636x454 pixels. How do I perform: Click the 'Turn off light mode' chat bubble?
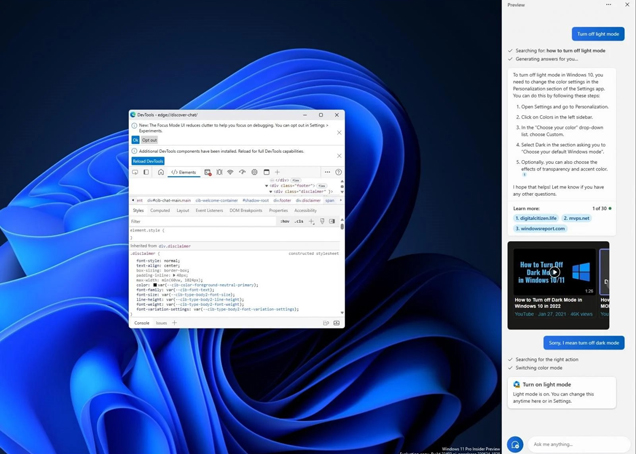[x=598, y=34]
